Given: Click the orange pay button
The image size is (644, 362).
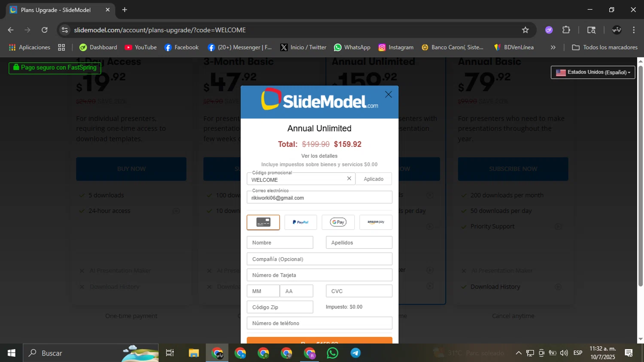Looking at the screenshot, I should click(x=319, y=341).
